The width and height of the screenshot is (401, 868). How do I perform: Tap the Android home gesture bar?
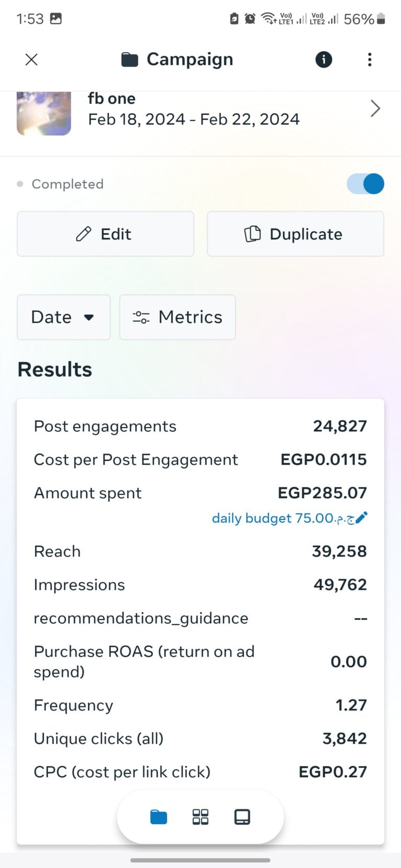200,860
